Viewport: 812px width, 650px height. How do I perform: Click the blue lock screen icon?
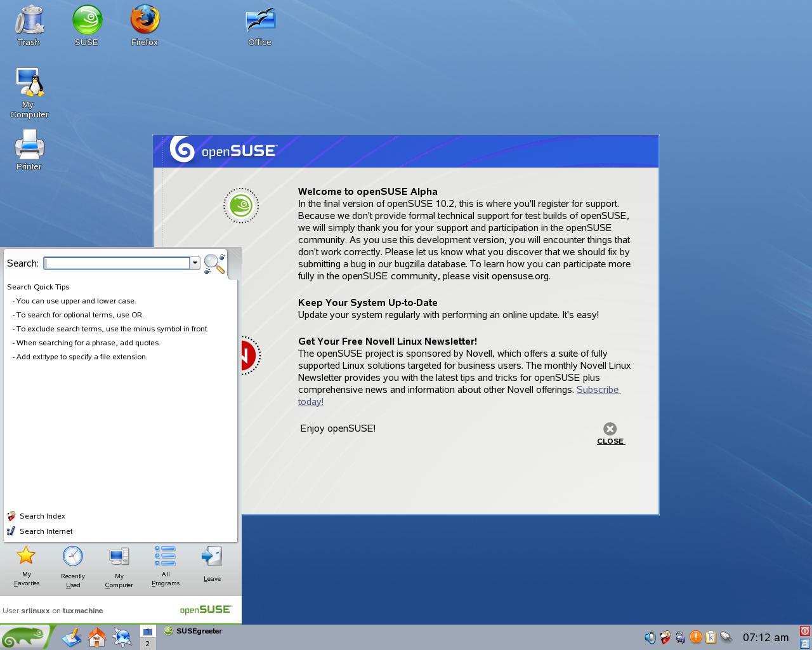[805, 643]
